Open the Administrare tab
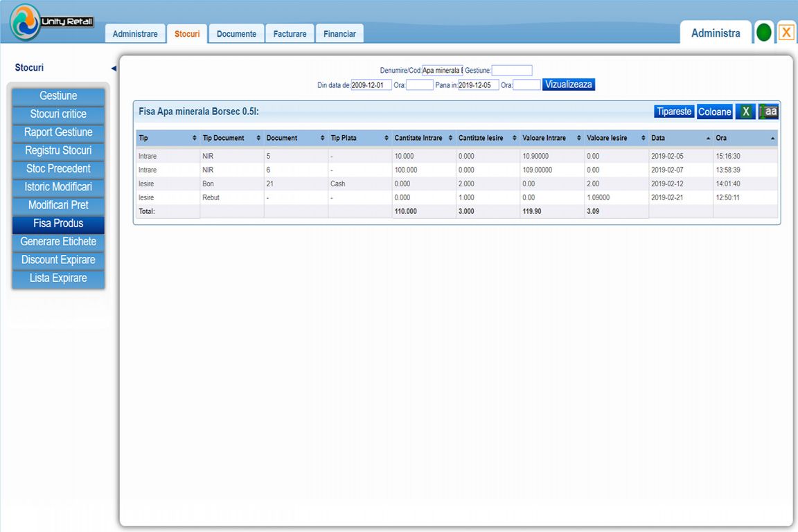The height and width of the screenshot is (532, 798). pyautogui.click(x=135, y=34)
